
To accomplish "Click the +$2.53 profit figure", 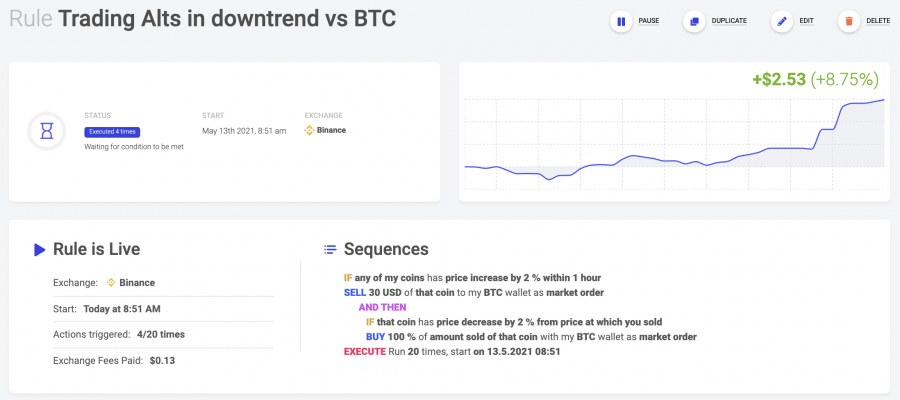I will coord(779,80).
